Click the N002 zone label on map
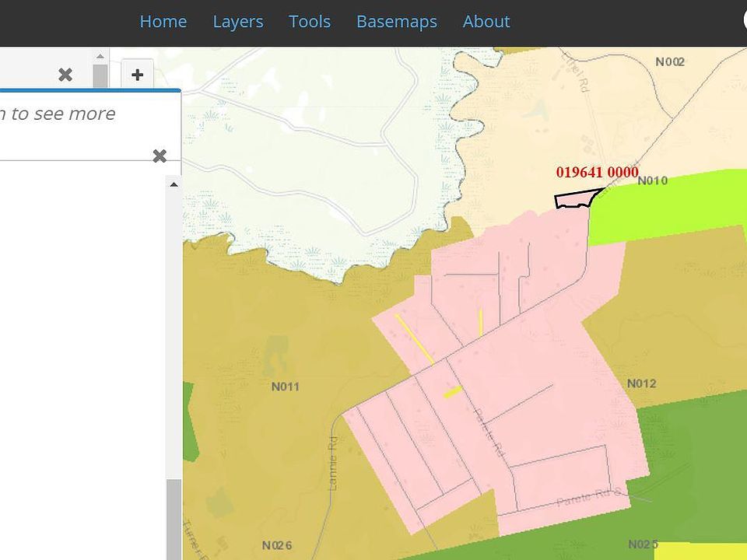The height and width of the screenshot is (560, 747). click(x=669, y=62)
